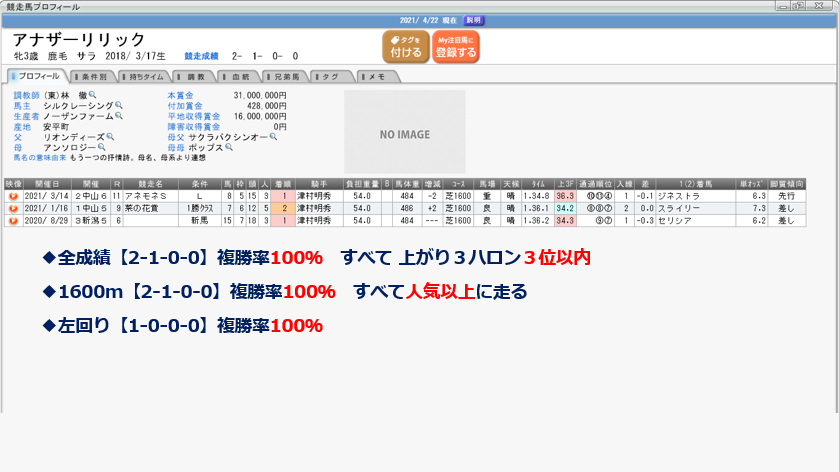Click the NO IMAGE horse photo placeholder
Viewport: 840px width, 472px height.
404,134
